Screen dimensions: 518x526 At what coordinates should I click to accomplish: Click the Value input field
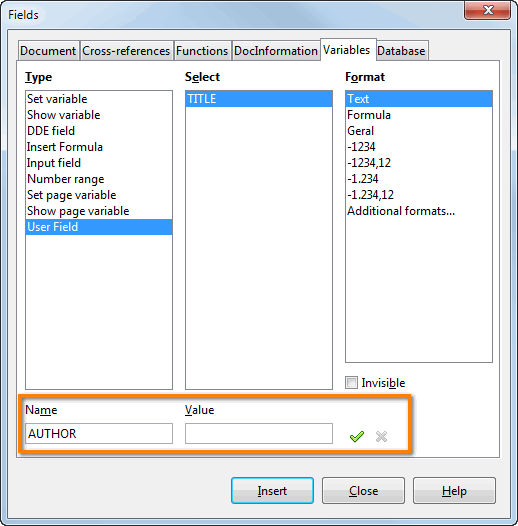click(x=259, y=433)
